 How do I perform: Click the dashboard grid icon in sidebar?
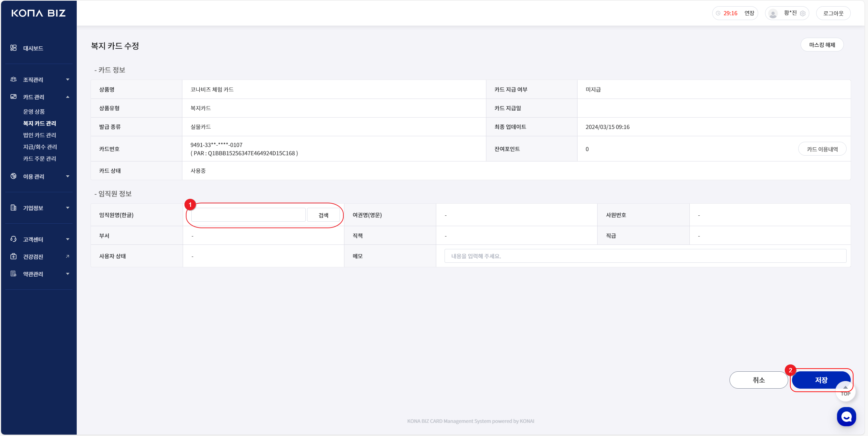coord(13,48)
